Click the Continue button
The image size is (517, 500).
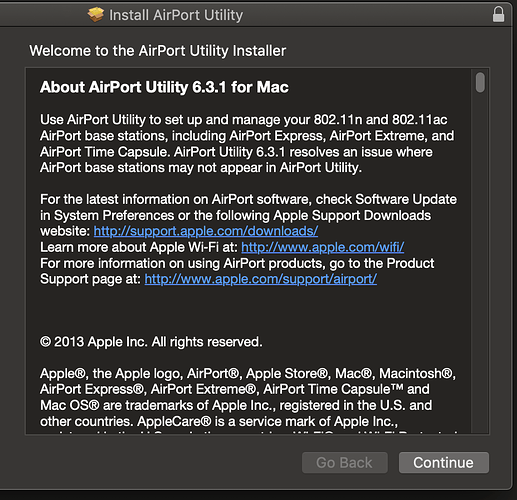[x=444, y=463]
